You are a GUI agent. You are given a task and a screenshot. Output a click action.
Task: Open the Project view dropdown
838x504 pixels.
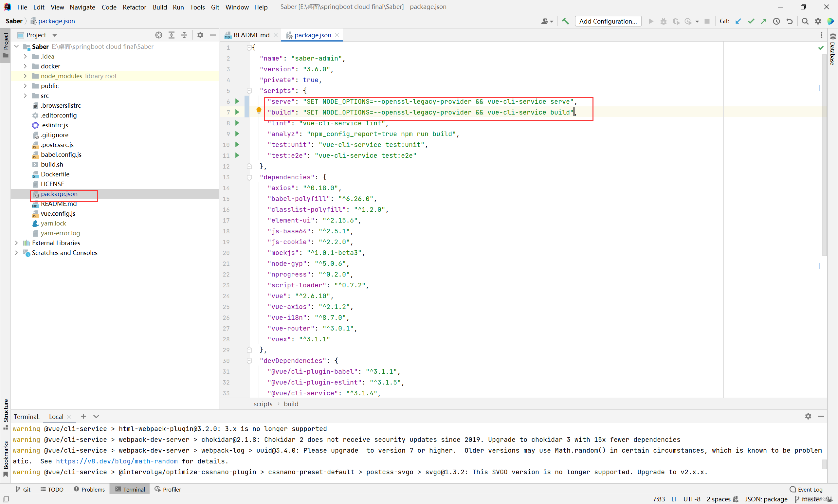click(x=55, y=35)
